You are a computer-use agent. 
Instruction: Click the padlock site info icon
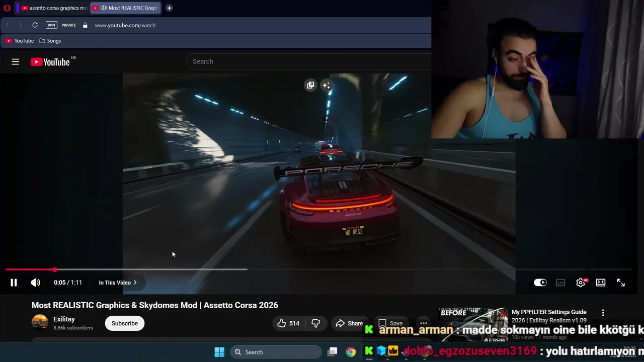pyautogui.click(x=85, y=25)
